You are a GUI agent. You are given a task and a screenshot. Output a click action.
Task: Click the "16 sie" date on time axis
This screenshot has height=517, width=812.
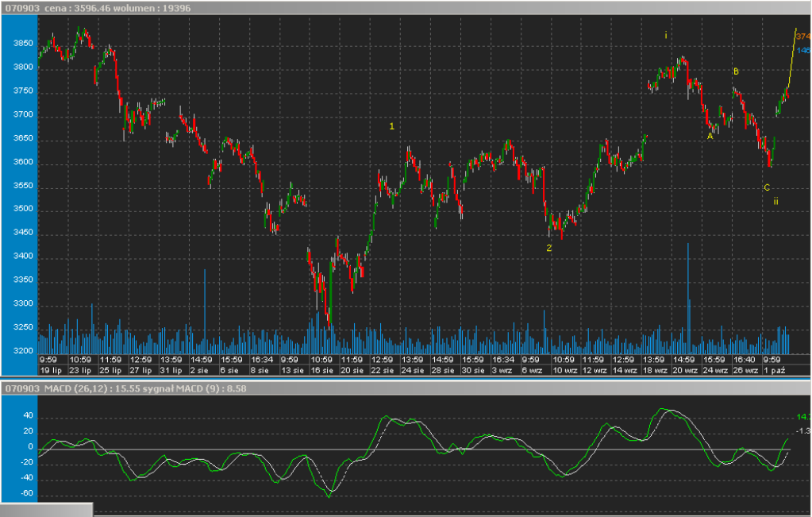[321, 370]
